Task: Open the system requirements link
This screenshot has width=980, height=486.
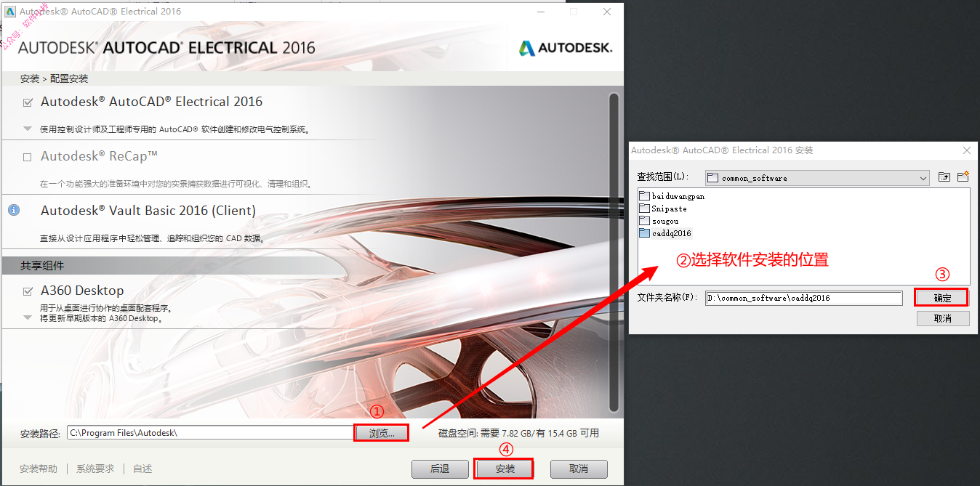Action: click(95, 469)
